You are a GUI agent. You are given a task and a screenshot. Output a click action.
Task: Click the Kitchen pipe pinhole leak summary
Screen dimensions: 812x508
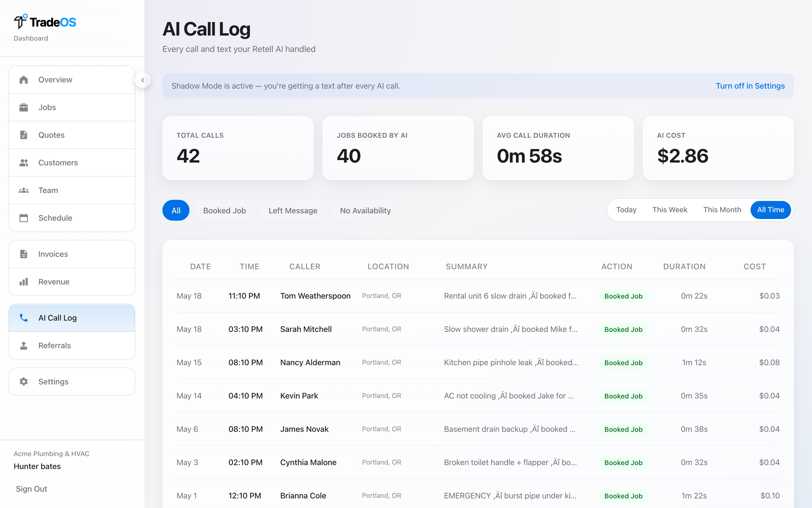click(511, 363)
